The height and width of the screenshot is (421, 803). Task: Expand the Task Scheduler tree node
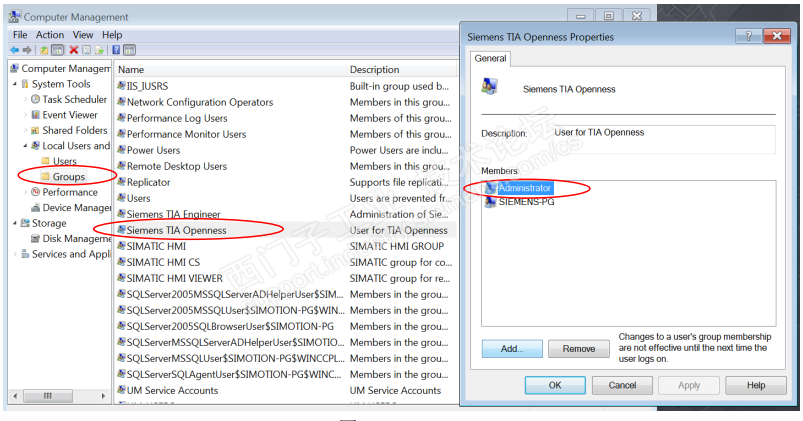26,99
